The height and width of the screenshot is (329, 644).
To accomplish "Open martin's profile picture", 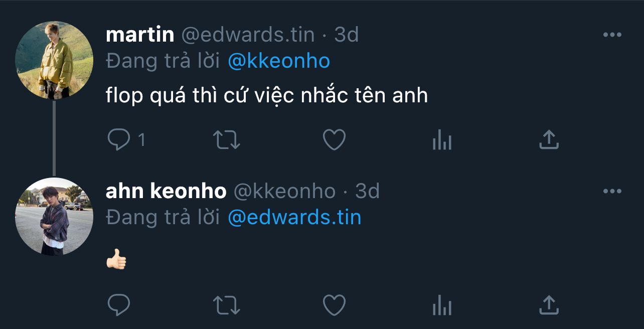I will pyautogui.click(x=54, y=60).
